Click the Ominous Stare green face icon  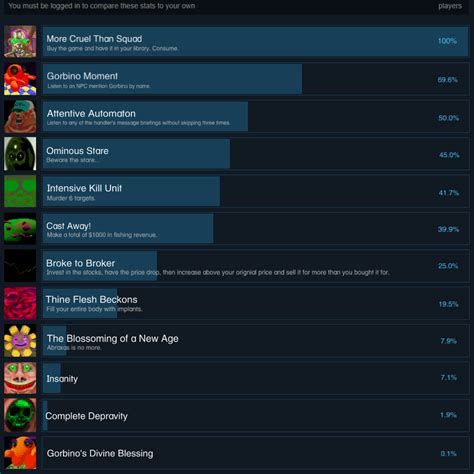pos(20,154)
